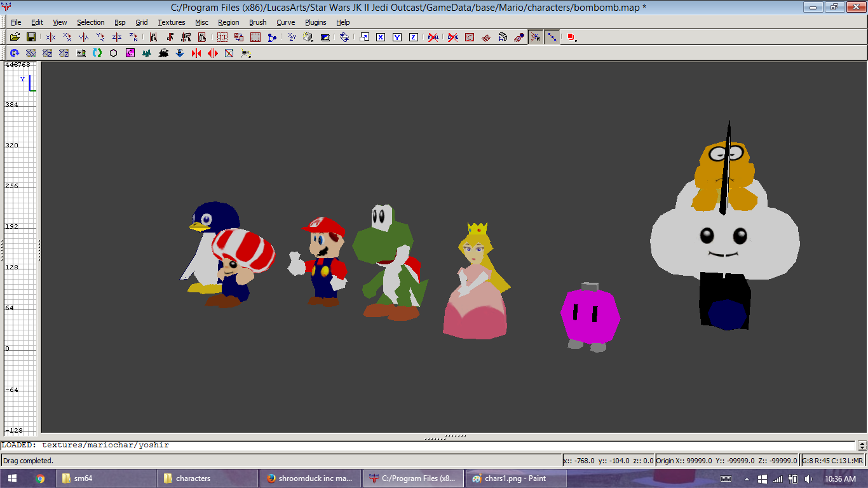Click the Save floppy disk icon

click(31, 37)
